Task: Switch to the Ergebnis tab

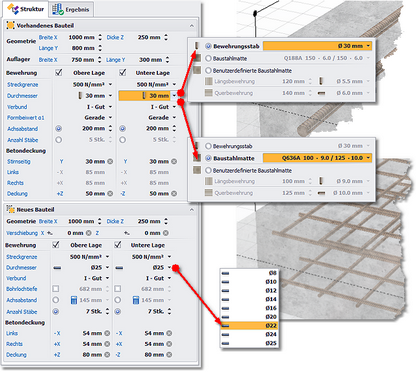Action: (72, 9)
